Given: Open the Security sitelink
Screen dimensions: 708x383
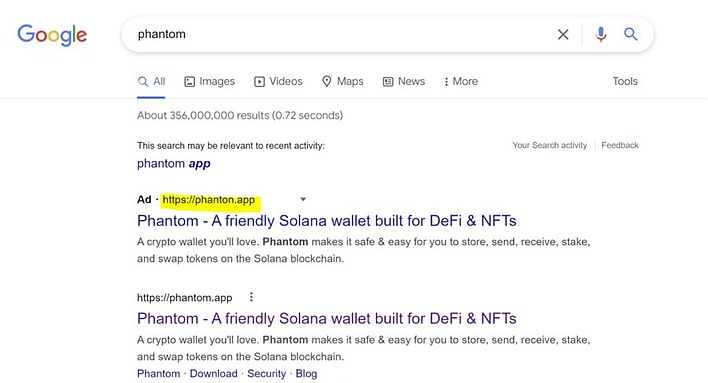Looking at the screenshot, I should tap(266, 374).
